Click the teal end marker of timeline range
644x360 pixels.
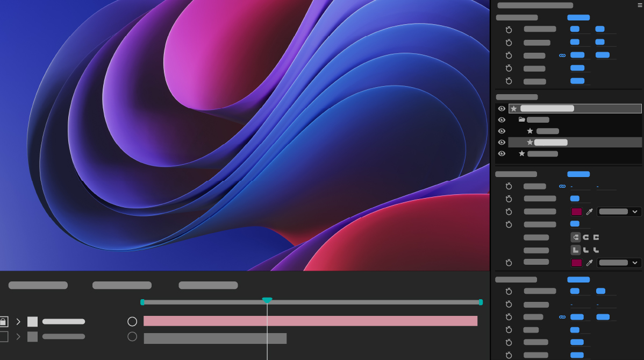pyautogui.click(x=481, y=302)
